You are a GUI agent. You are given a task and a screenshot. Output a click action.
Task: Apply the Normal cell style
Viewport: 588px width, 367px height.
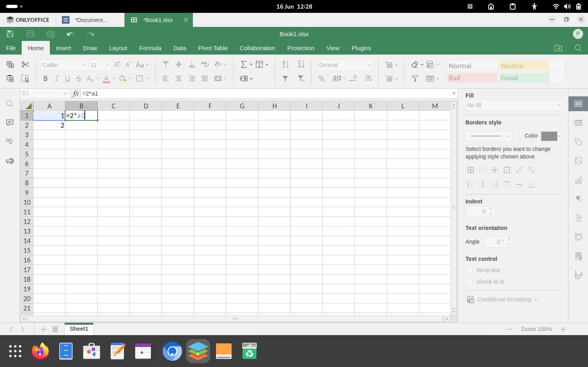pos(472,66)
